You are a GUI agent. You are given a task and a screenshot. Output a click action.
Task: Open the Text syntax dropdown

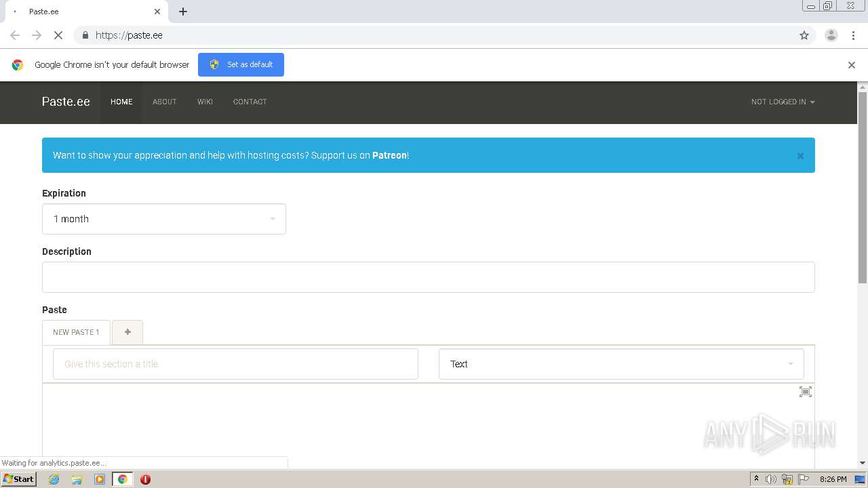(621, 364)
